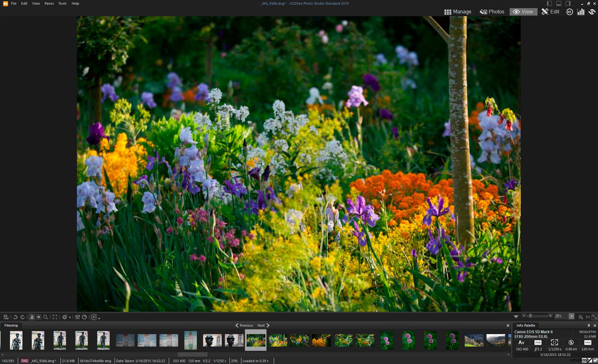Image resolution: width=598 pixels, height=364 pixels.
Task: Open the Zoom magnifier tool
Action: pyautogui.click(x=45, y=317)
